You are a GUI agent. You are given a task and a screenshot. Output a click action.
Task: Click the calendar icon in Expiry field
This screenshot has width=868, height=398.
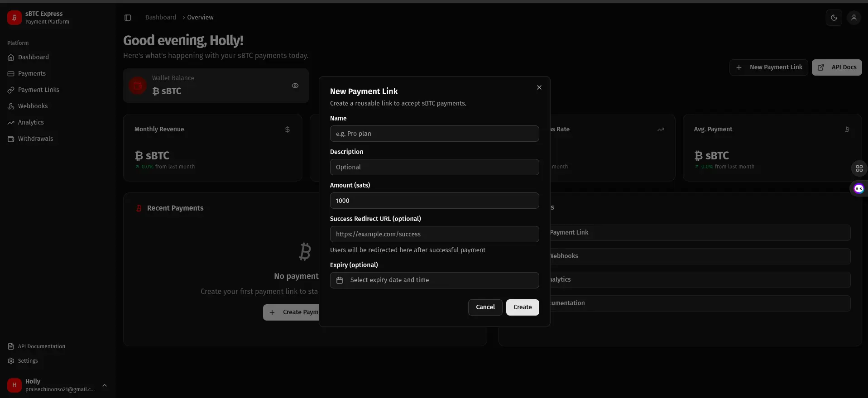click(x=340, y=280)
